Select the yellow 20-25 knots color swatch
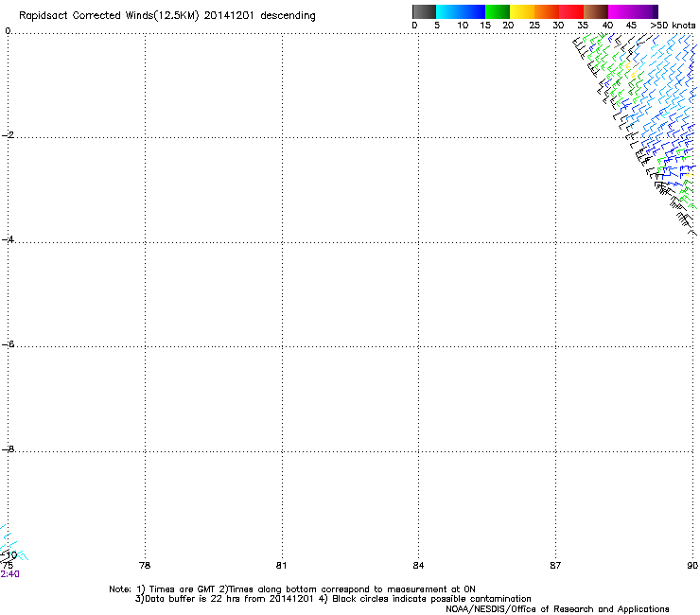The image size is (700, 615). (522, 11)
